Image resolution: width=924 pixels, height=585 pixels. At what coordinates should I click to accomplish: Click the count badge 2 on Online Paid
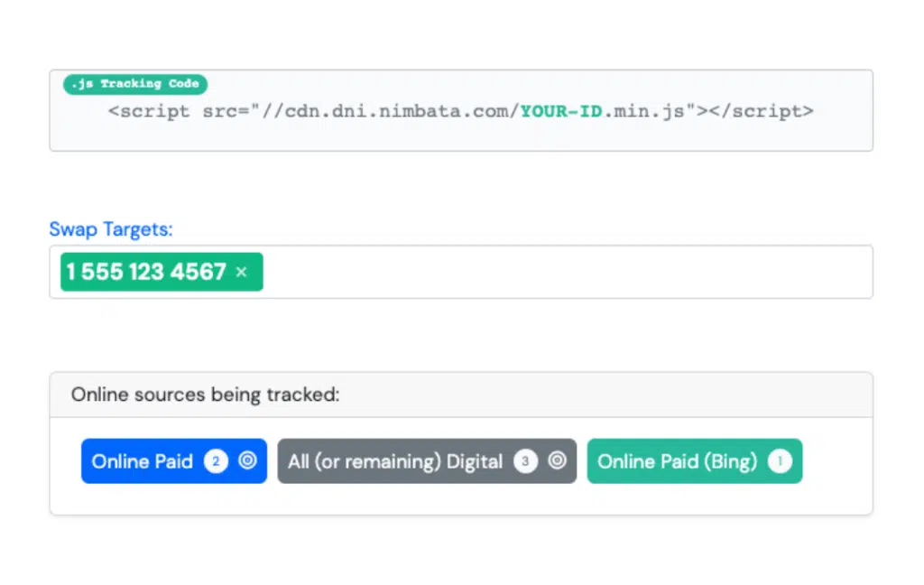click(x=215, y=461)
